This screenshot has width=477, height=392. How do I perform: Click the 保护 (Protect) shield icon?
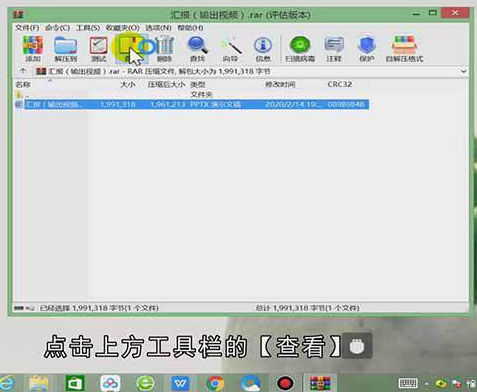(x=367, y=49)
